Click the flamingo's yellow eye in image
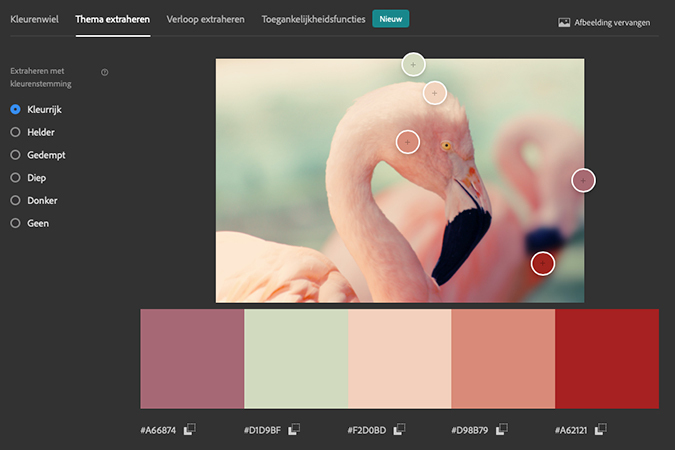The height and width of the screenshot is (450, 675). 446,146
